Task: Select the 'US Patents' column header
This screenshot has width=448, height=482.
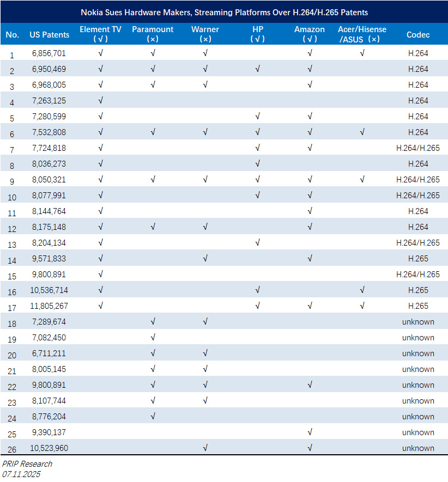Action: tap(49, 34)
